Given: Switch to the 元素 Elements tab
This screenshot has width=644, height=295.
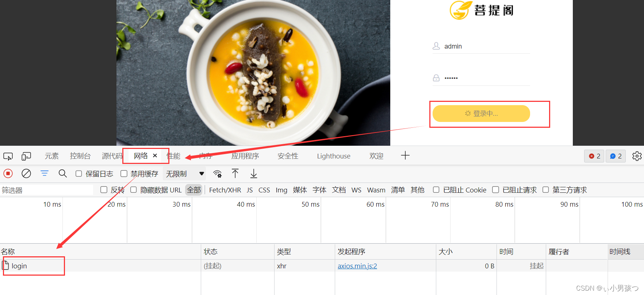Looking at the screenshot, I should tap(51, 156).
